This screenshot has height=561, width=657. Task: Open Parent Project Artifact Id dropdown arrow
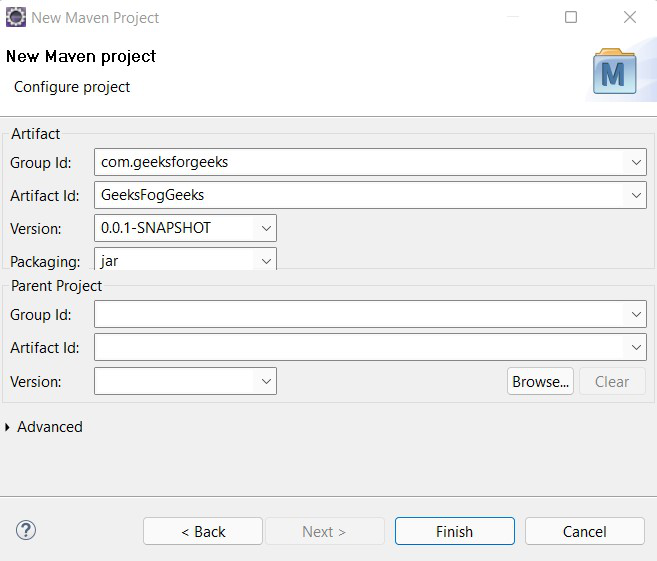(636, 347)
